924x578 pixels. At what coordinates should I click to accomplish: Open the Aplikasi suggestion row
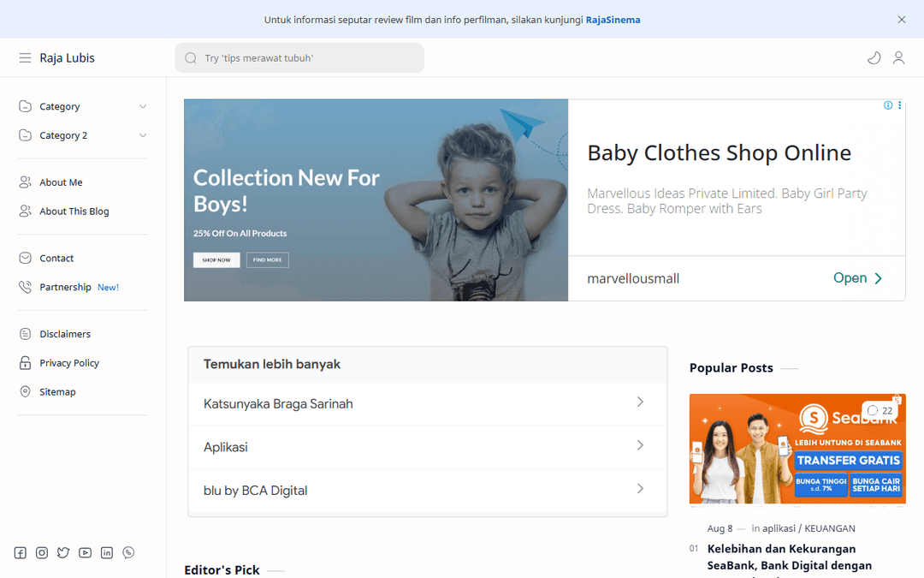427,447
